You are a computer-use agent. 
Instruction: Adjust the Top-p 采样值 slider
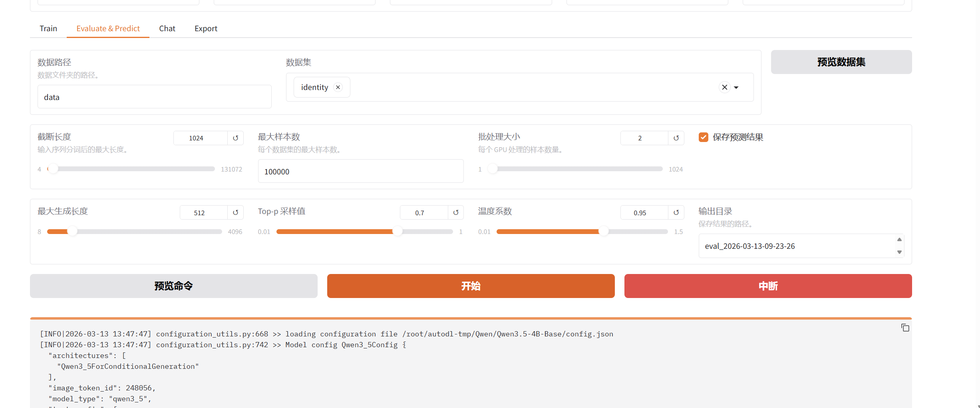pyautogui.click(x=364, y=232)
